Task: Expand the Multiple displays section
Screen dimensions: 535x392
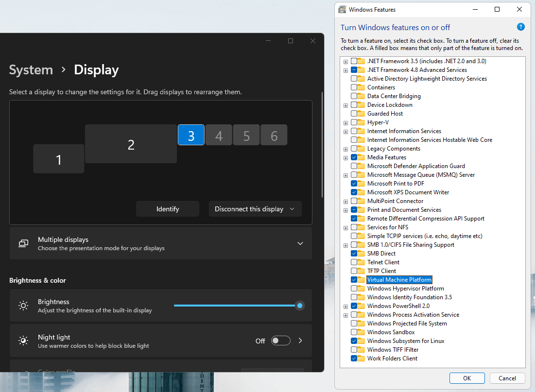Action: coord(300,243)
